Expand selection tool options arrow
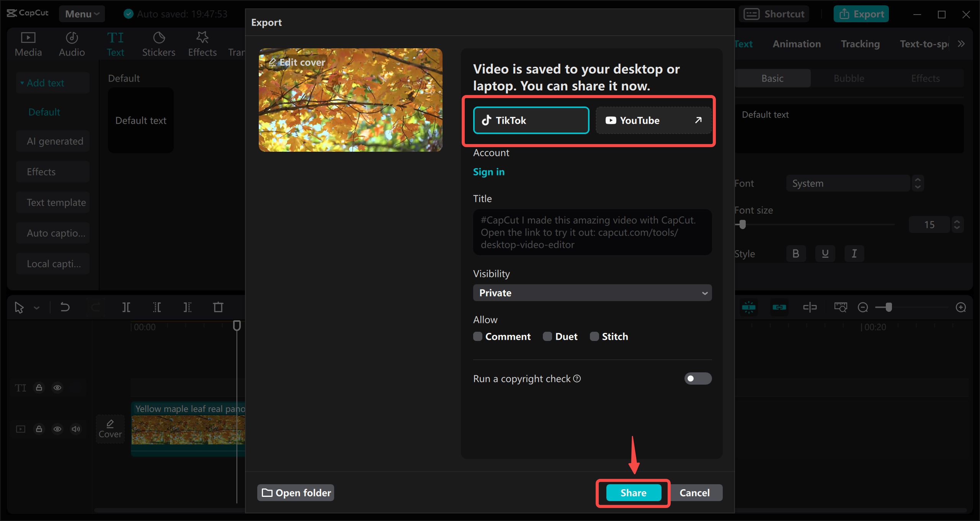 [x=37, y=307]
